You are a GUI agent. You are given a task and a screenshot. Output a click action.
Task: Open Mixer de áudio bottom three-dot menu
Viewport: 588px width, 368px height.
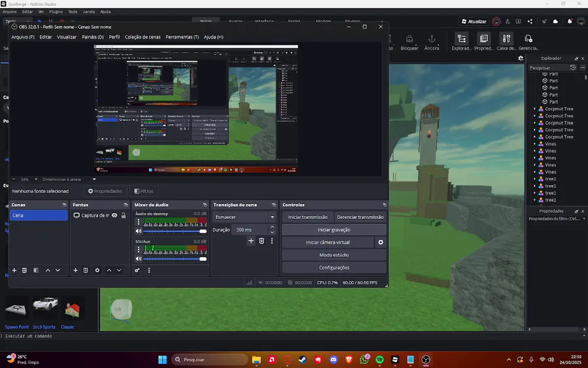(149, 270)
